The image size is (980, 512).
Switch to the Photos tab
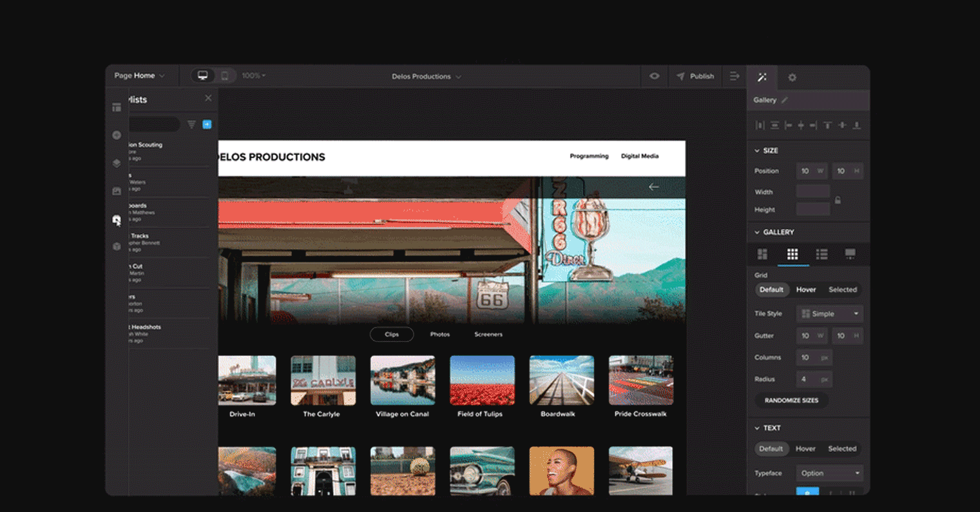(440, 334)
